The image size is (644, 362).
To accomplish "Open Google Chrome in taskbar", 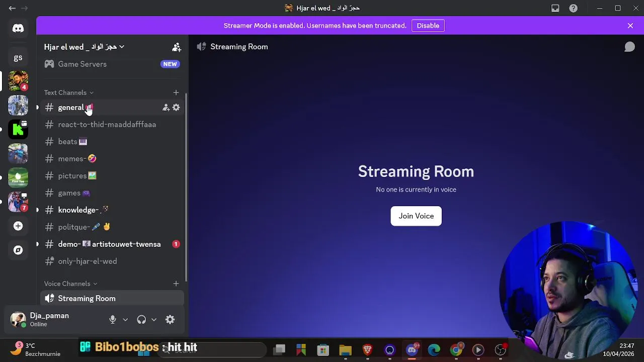I will [x=456, y=350].
